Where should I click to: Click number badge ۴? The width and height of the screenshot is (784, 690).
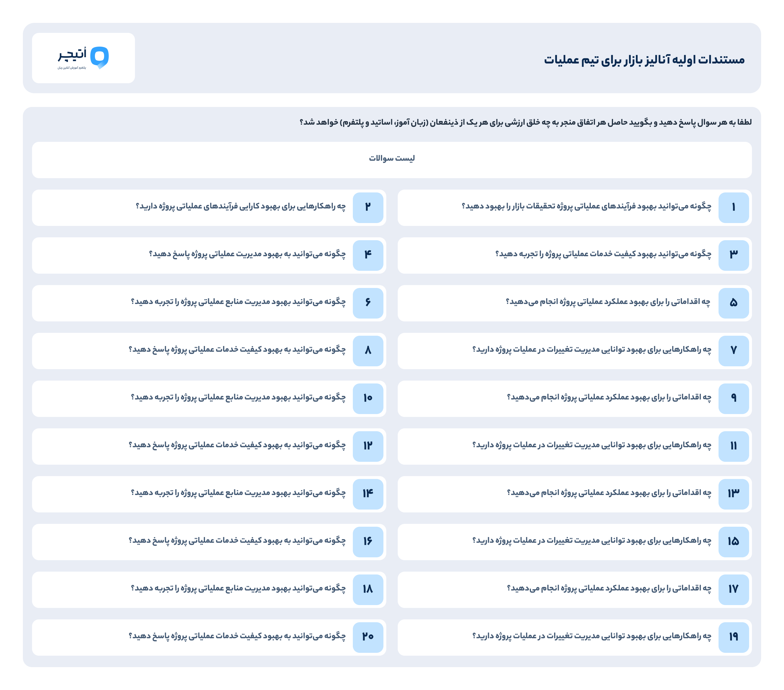[x=368, y=255]
